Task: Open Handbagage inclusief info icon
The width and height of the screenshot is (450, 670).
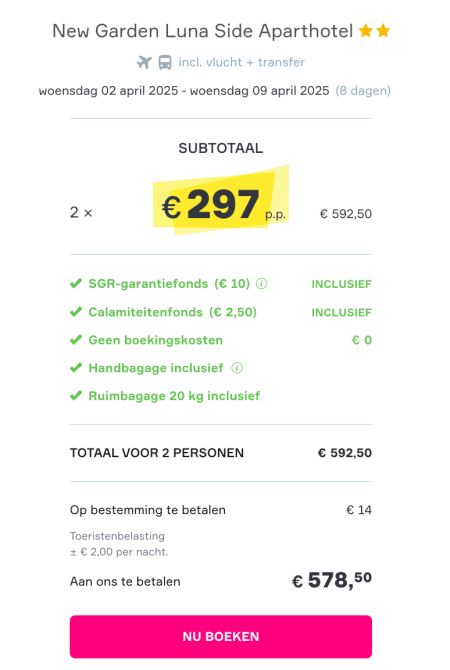Action: point(237,368)
